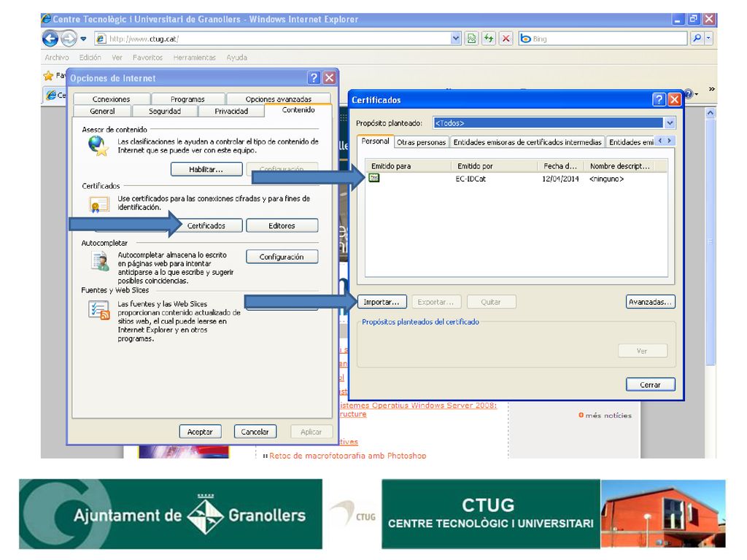This screenshot has height=560, width=747.
Task: Click the toolbar overflow chevron
Action: [x=711, y=89]
